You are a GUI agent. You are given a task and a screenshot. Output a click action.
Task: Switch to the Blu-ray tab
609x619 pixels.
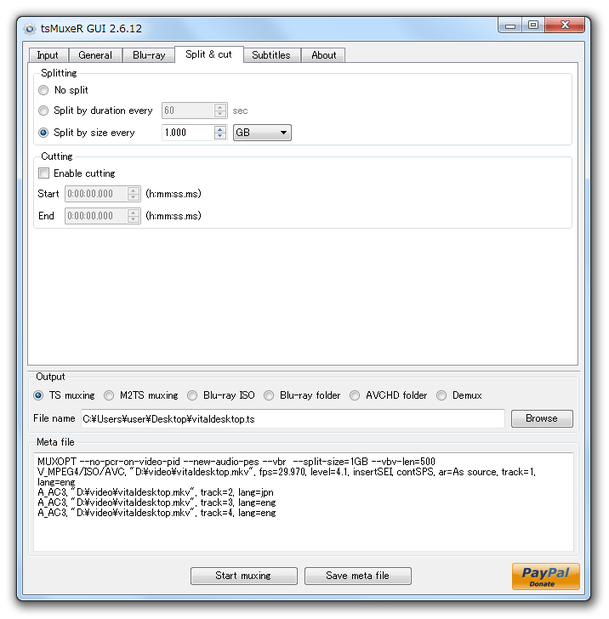[x=149, y=55]
